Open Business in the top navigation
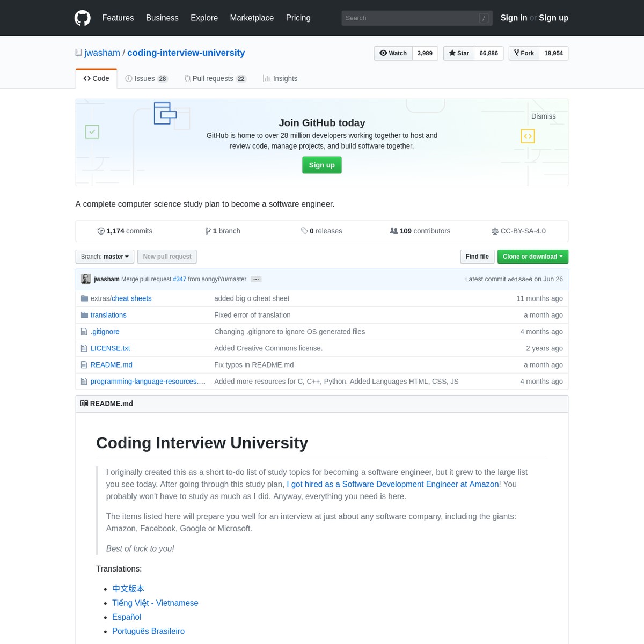The height and width of the screenshot is (644, 644). (162, 18)
